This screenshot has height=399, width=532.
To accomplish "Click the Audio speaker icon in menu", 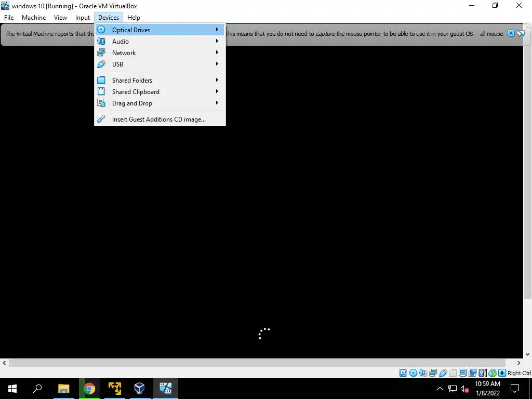I will (x=101, y=42).
